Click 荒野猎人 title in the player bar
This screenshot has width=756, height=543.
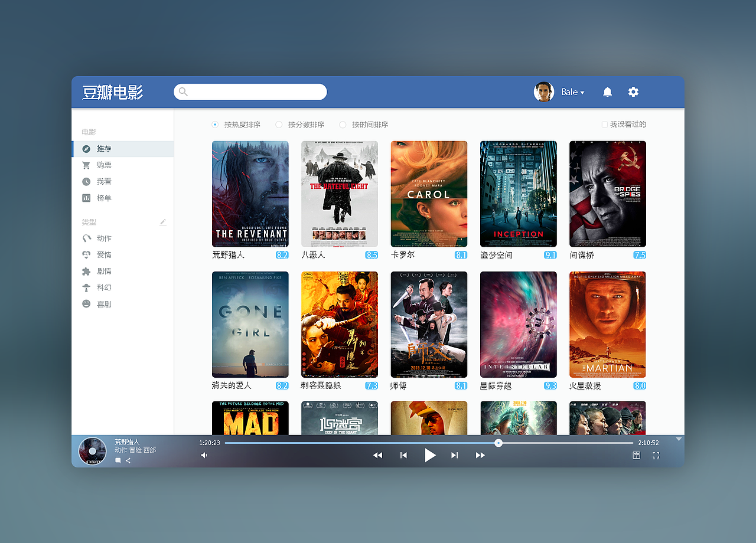coord(127,442)
